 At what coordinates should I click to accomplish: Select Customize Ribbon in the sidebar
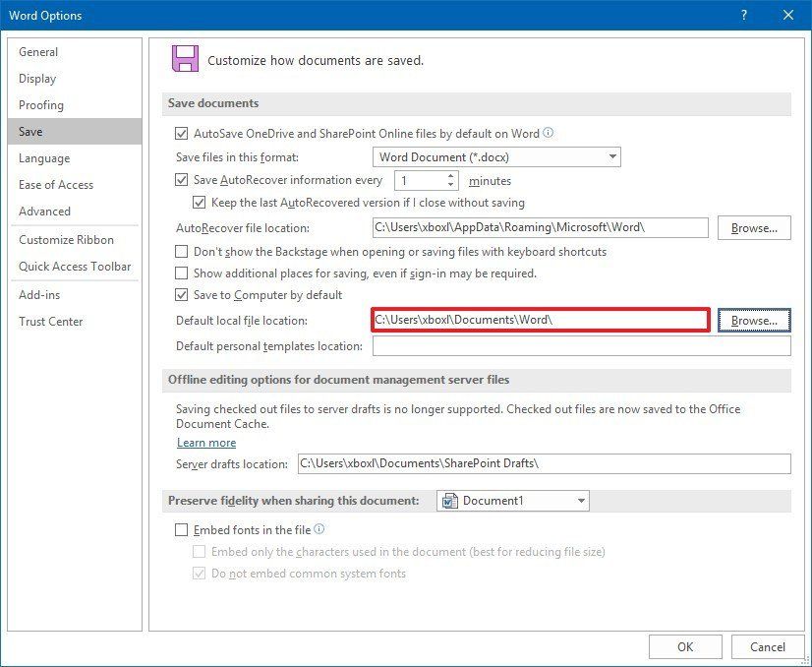pyautogui.click(x=66, y=239)
